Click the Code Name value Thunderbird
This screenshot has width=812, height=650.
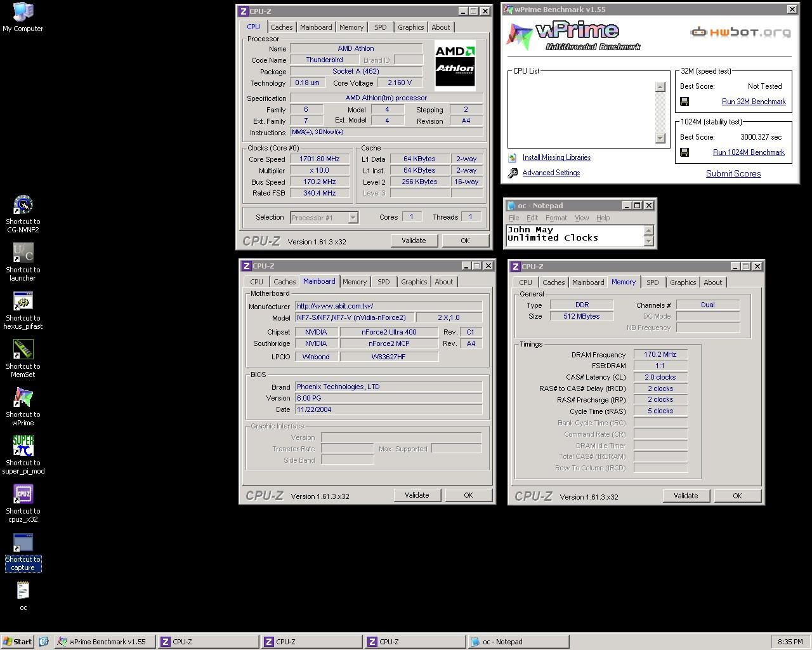[x=324, y=60]
